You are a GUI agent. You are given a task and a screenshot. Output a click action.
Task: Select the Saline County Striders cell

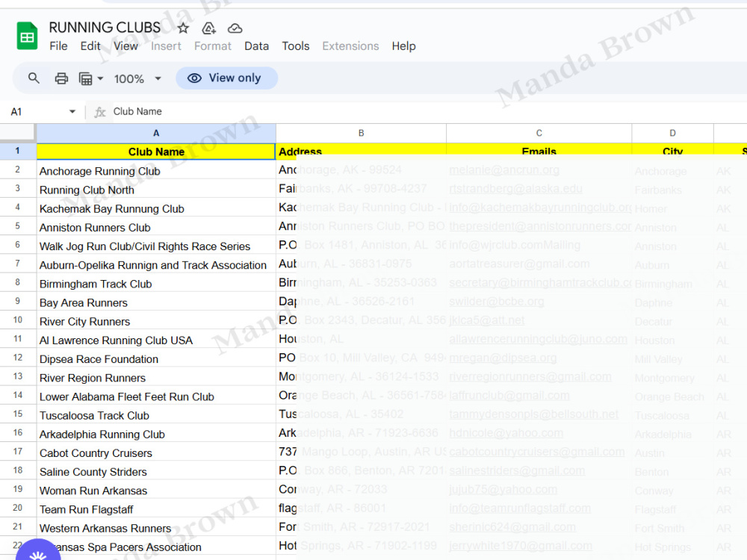[x=156, y=471]
